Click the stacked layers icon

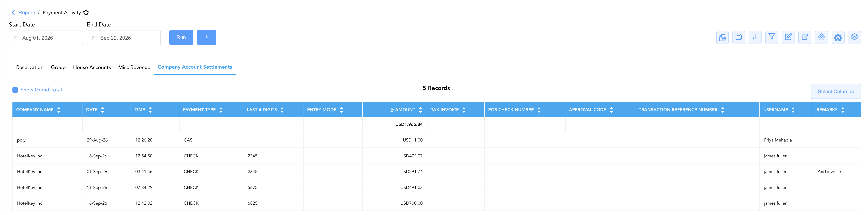(855, 37)
